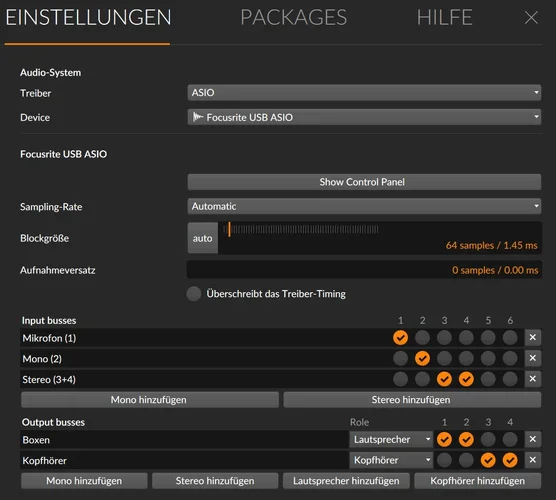Viewport: 556px width, 500px height.
Task: Open the Sampling-Rate Automatic dropdown
Action: (x=364, y=206)
